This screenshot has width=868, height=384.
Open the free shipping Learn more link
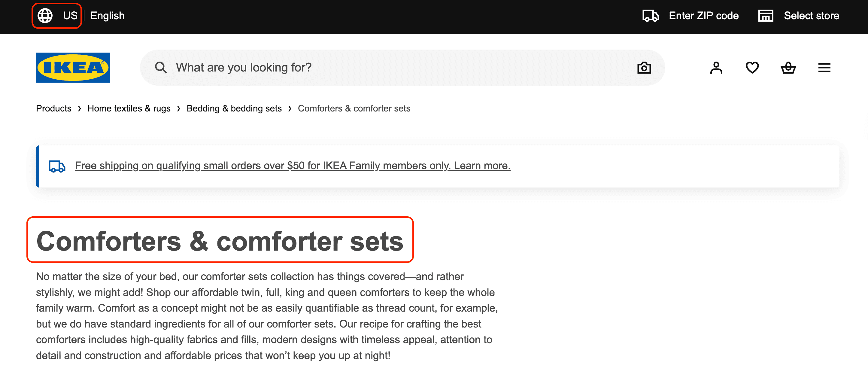pos(482,166)
